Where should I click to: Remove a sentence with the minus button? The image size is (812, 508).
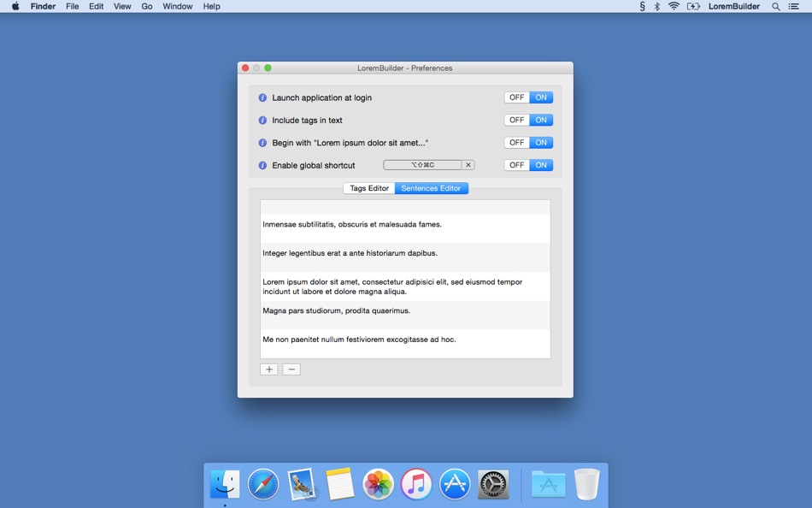point(291,369)
